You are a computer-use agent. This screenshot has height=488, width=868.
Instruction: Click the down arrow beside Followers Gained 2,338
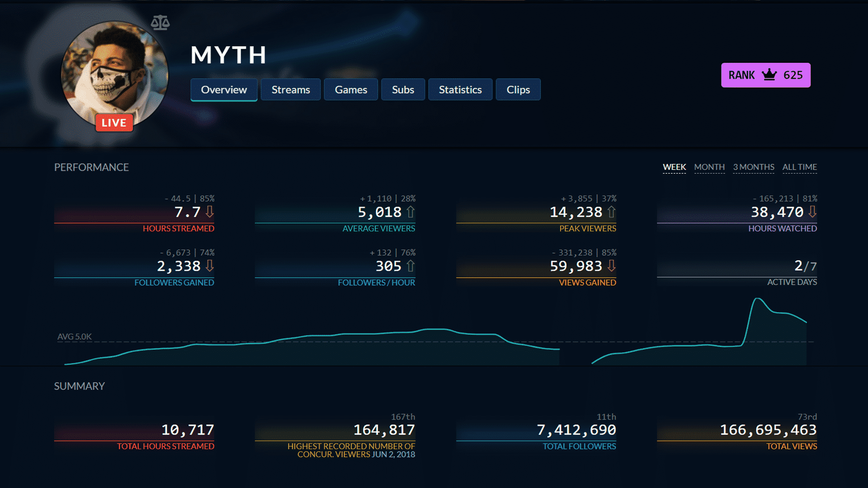(210, 266)
